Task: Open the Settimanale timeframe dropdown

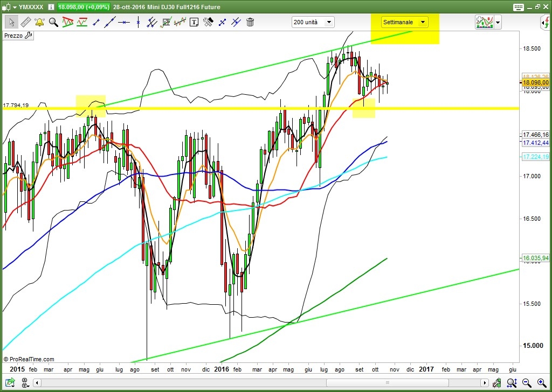Action: pos(405,22)
